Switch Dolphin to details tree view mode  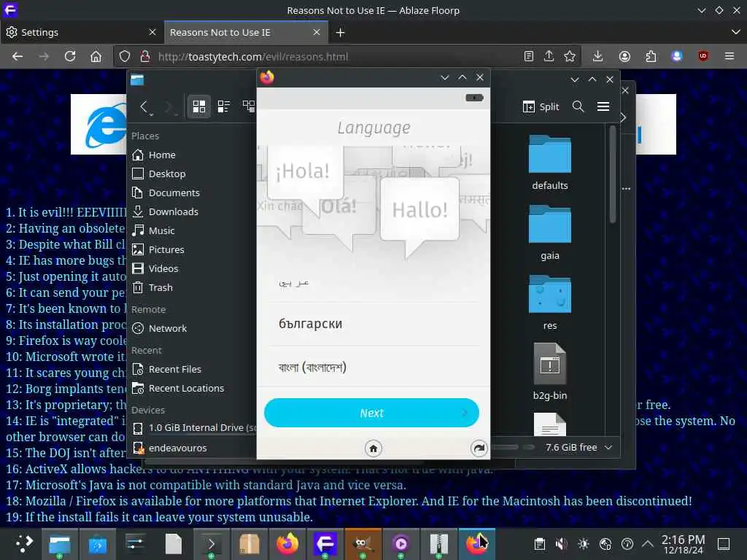point(248,106)
